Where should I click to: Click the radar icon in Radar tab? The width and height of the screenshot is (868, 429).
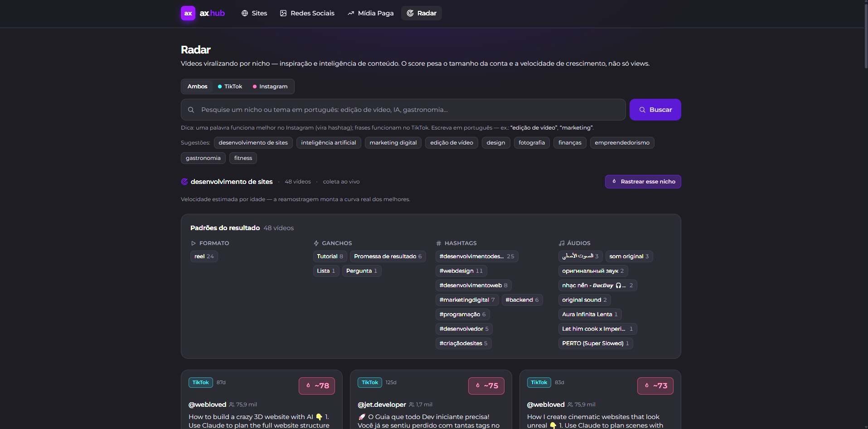click(410, 13)
